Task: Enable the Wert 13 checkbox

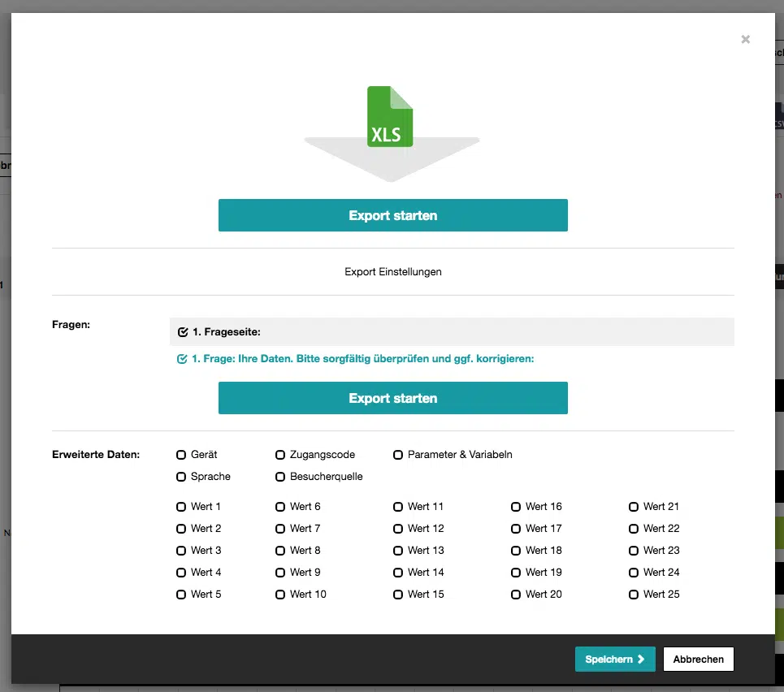Action: pyautogui.click(x=398, y=551)
